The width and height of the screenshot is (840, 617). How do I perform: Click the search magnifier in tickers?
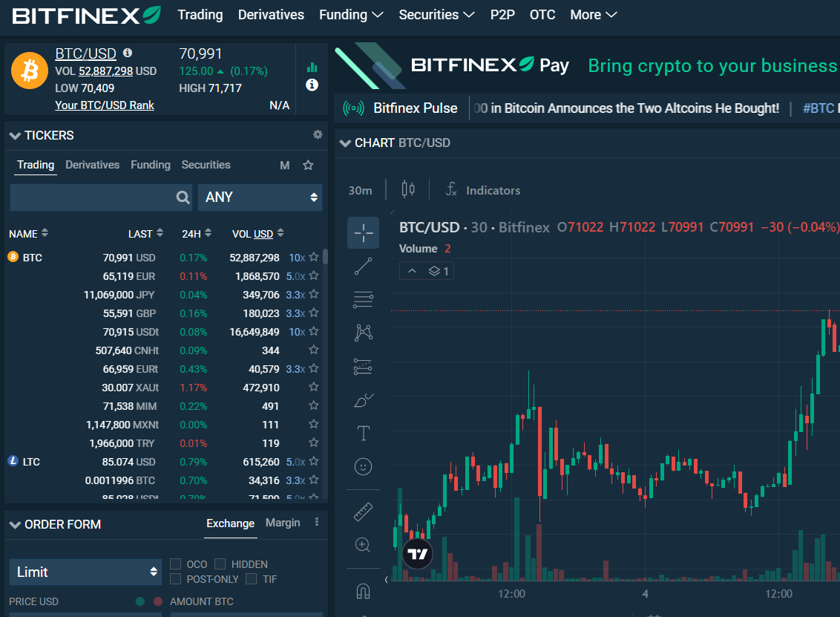click(x=183, y=197)
